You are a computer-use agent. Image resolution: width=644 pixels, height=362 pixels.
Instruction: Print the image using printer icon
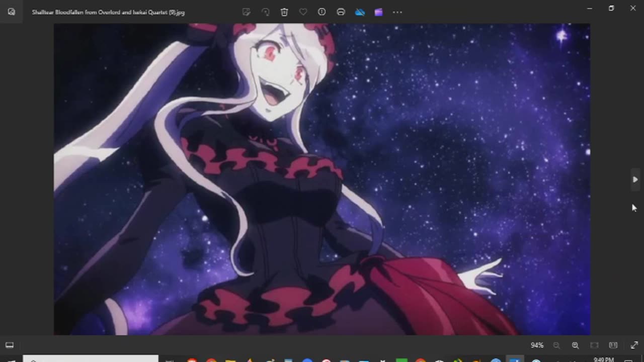click(341, 12)
